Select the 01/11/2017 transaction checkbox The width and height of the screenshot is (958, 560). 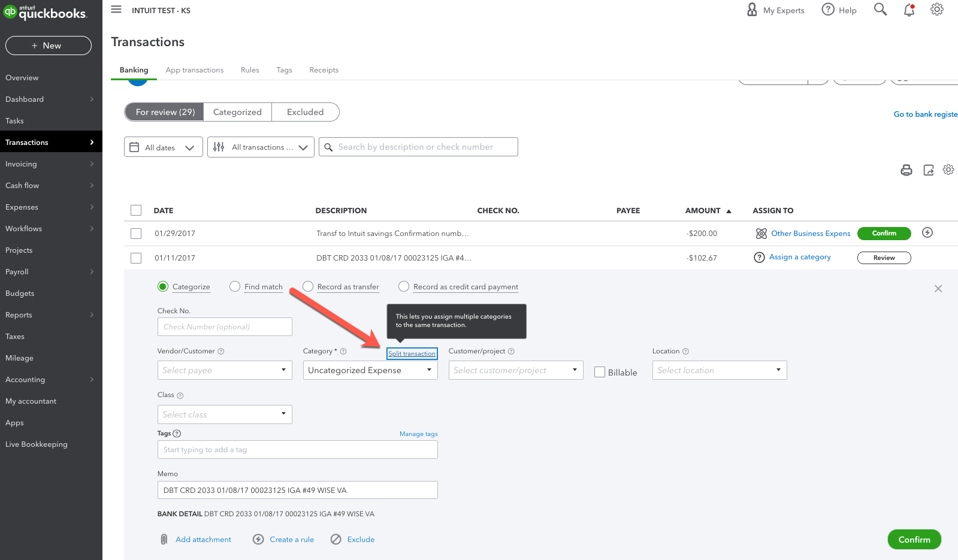(x=136, y=258)
